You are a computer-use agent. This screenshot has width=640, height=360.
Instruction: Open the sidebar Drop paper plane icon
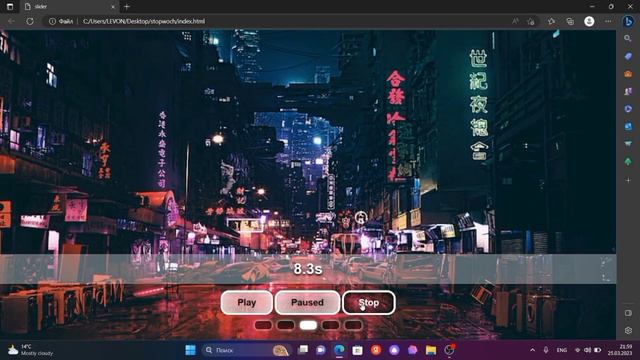pyautogui.click(x=628, y=144)
